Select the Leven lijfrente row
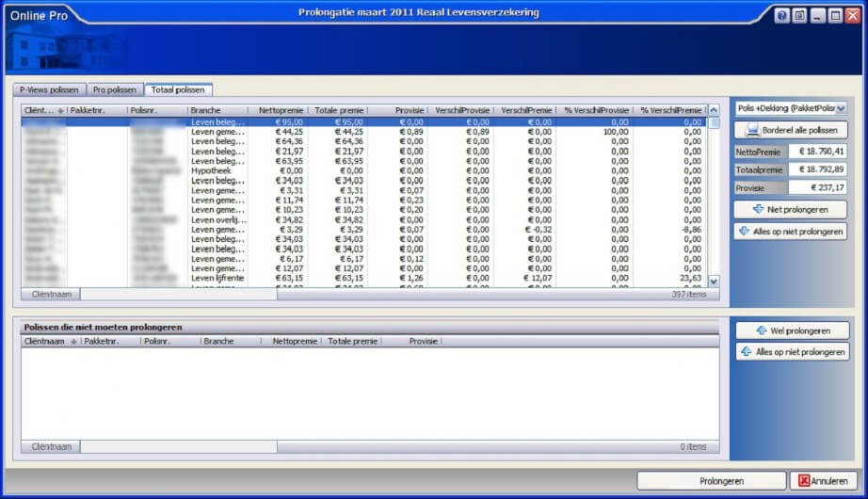 point(363,278)
